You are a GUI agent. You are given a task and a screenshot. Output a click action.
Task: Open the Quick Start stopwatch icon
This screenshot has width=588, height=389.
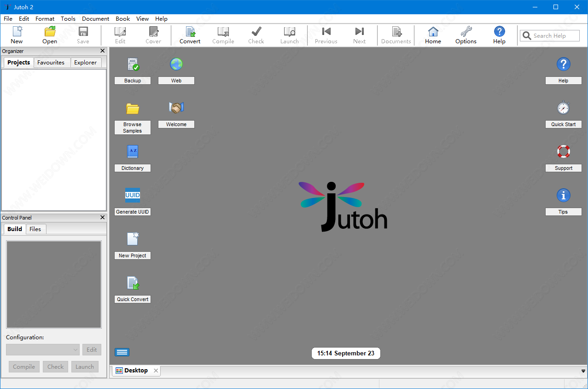pyautogui.click(x=564, y=108)
